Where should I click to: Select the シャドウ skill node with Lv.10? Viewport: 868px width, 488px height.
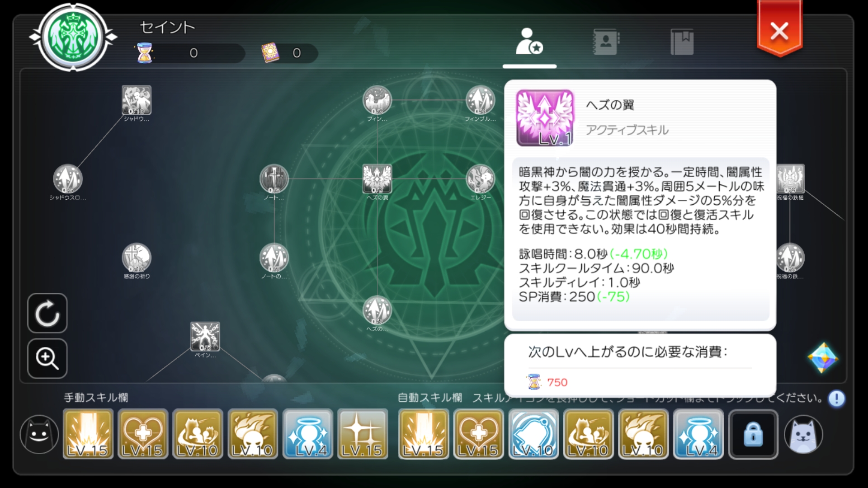(137, 100)
